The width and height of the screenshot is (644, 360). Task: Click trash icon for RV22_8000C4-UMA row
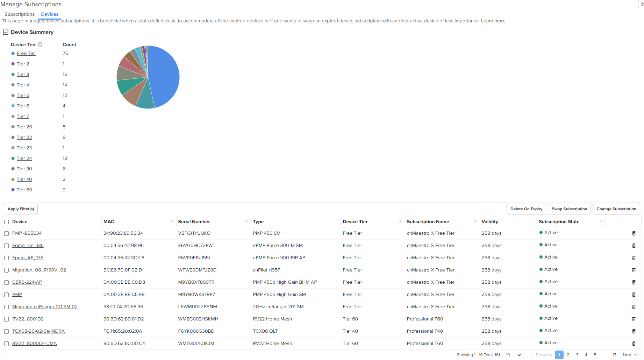[634, 344]
